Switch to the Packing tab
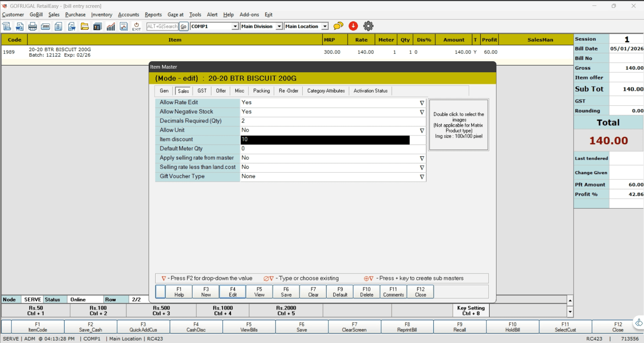644x343 pixels. (x=262, y=91)
